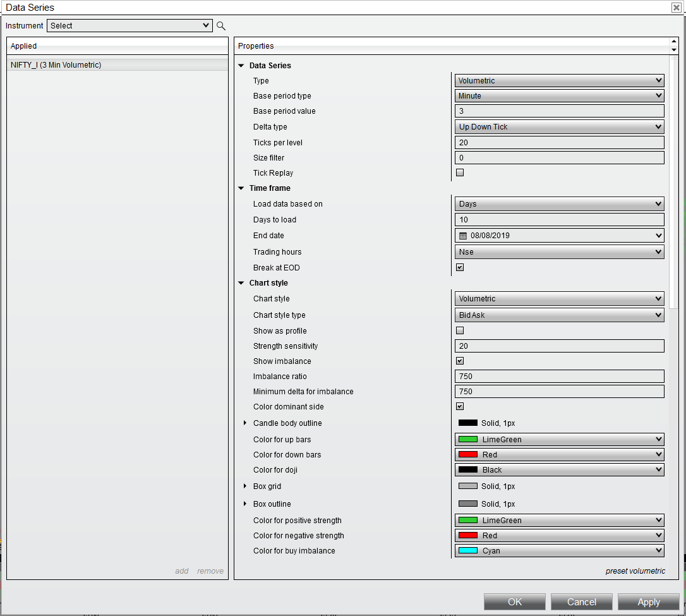
Task: Open Color for positive strength picker
Action: click(x=559, y=520)
